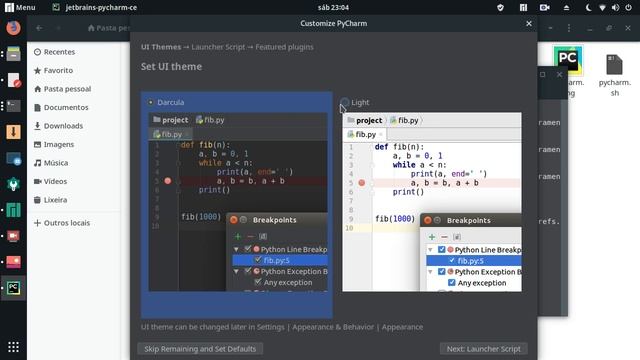Click the shield icon in system tray
This screenshot has width=640, height=360.
500,7
